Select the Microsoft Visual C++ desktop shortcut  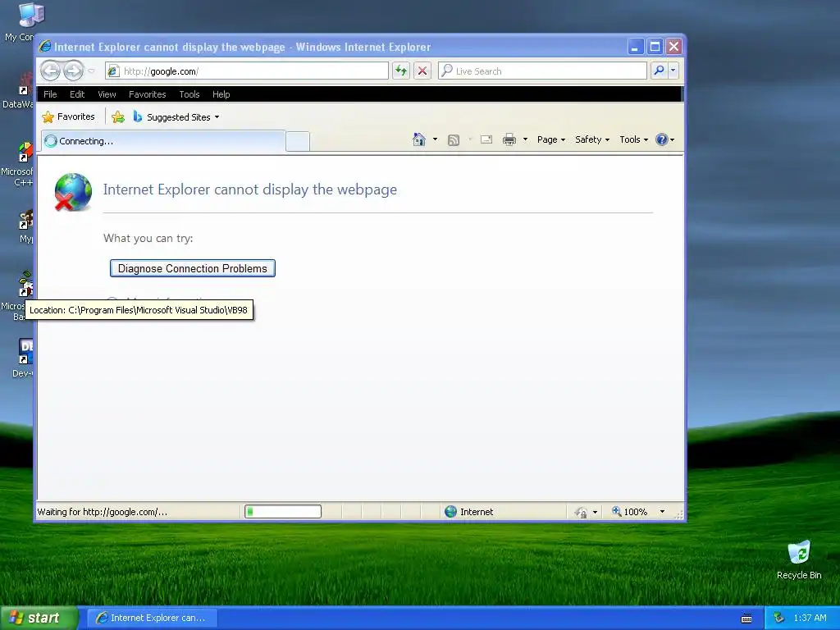coord(18,164)
